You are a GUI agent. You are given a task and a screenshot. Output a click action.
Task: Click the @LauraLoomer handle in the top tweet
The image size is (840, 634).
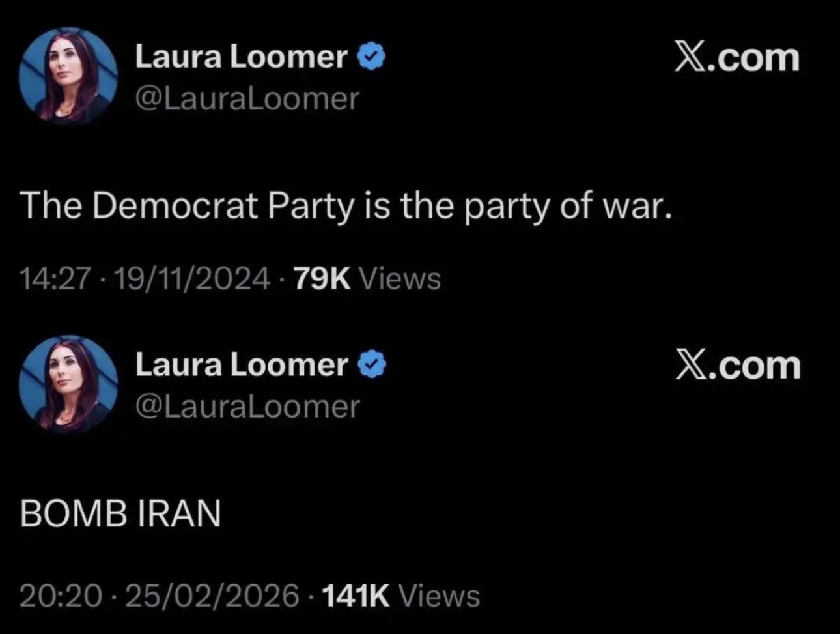coord(247,99)
